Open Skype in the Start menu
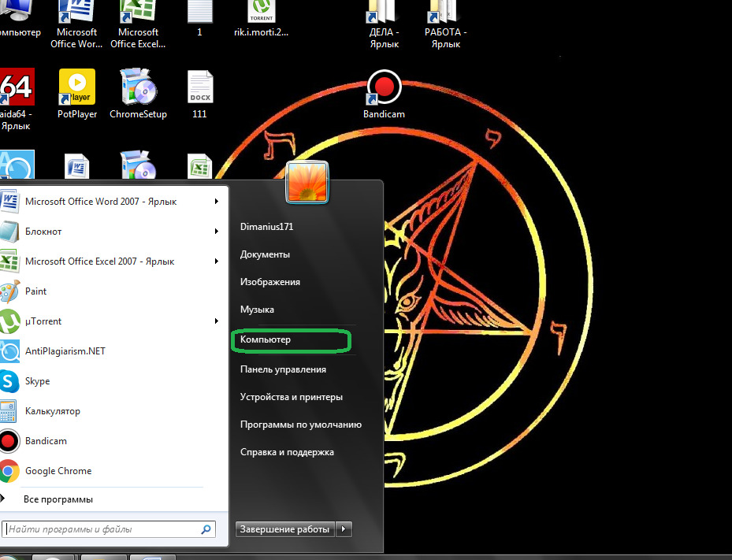 click(x=37, y=381)
